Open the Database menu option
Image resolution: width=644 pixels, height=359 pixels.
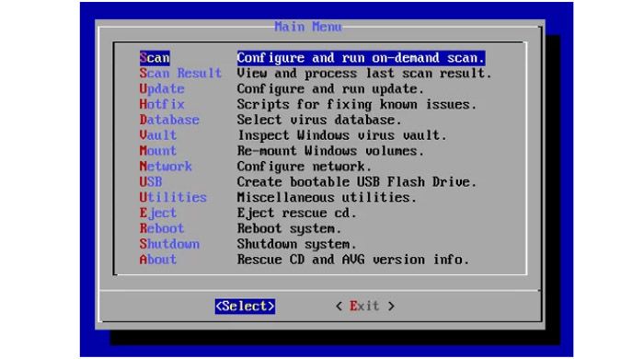(169, 120)
